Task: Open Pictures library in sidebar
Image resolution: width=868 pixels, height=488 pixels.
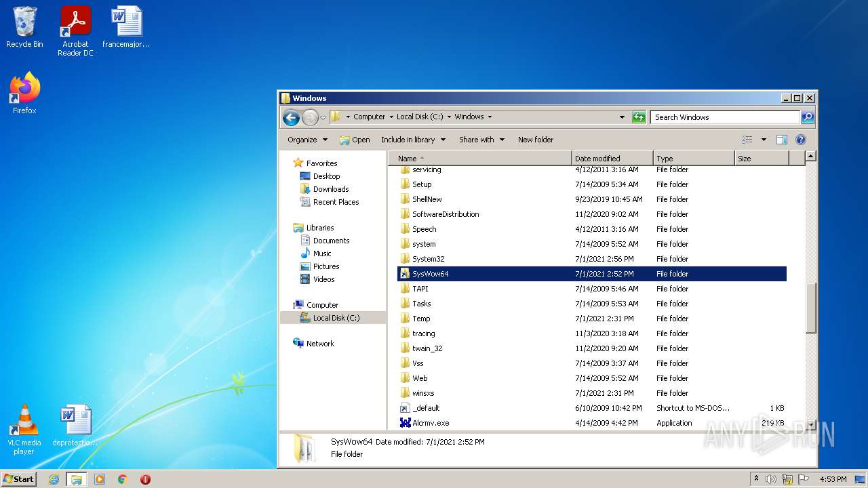Action: tap(326, 266)
